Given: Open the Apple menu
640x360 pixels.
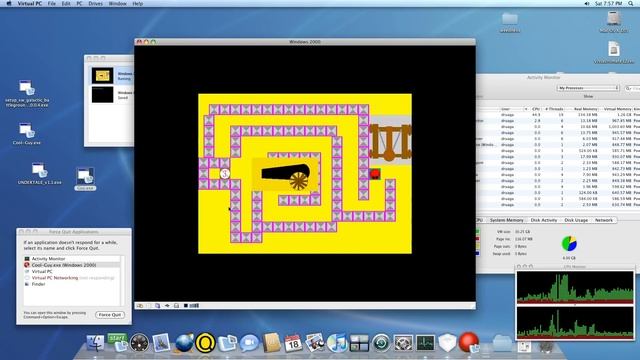Looking at the screenshot, I should click(x=9, y=3).
